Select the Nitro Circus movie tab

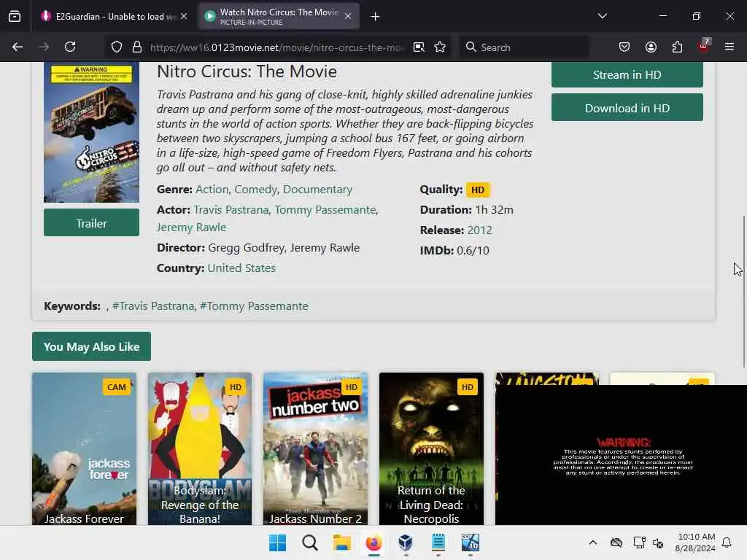(279, 16)
